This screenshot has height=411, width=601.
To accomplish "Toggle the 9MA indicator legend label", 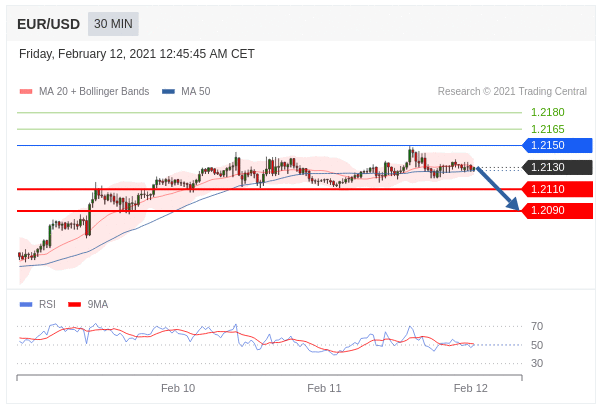I will coord(97,304).
